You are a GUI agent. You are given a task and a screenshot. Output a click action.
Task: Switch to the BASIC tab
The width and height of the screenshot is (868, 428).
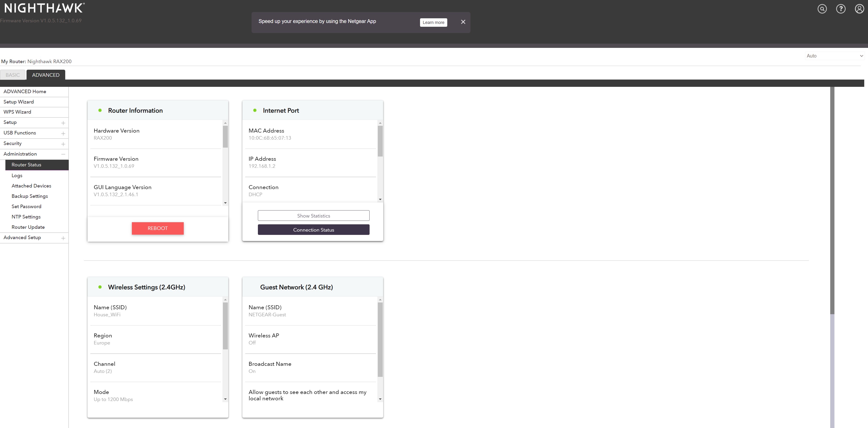point(13,75)
